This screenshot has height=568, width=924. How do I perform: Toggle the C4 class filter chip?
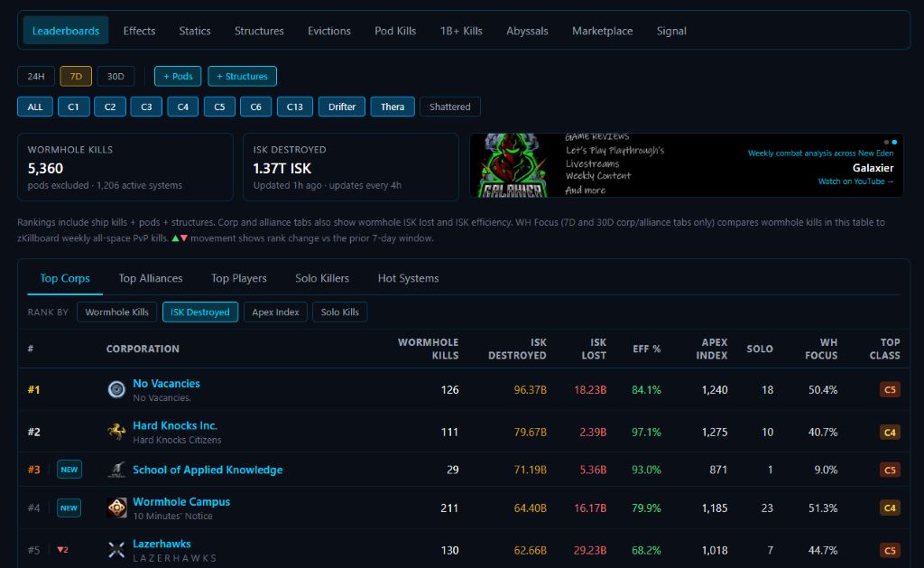(182, 107)
